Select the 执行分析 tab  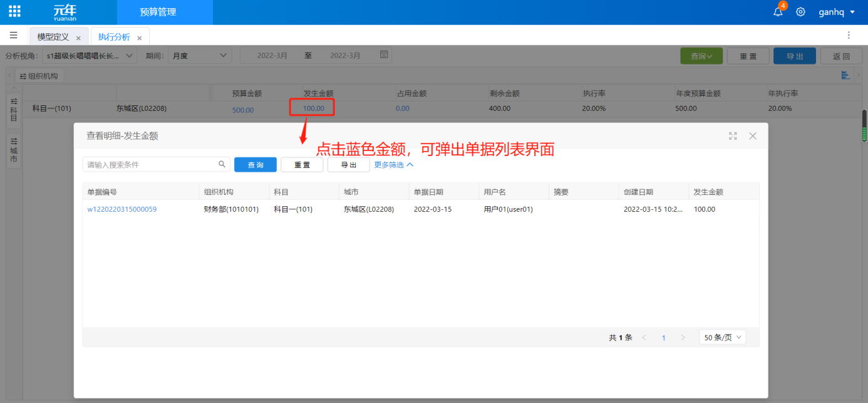tap(114, 37)
